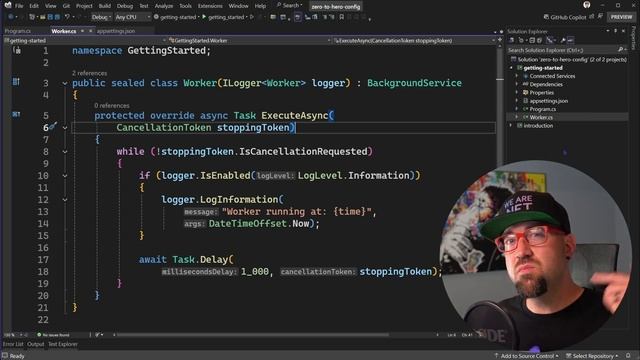Click the override margin icon on line 5
This screenshot has width=640, height=360.
pyautogui.click(x=16, y=115)
